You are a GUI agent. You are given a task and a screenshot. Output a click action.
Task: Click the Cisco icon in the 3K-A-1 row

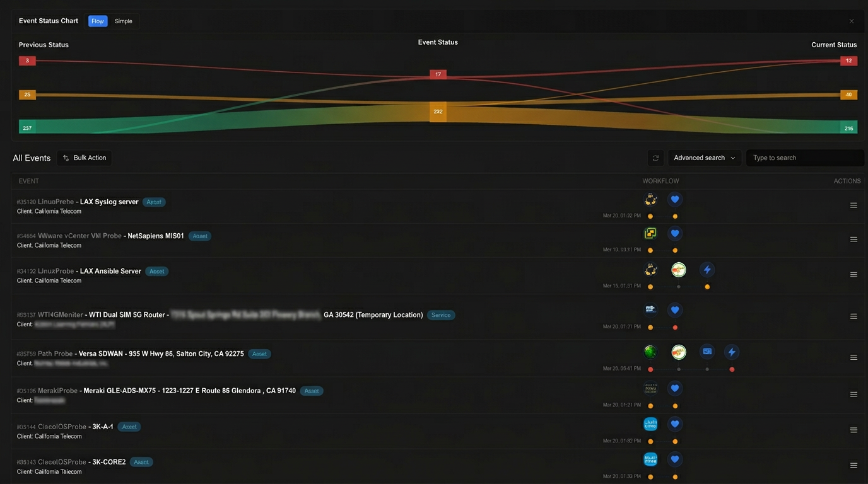[x=650, y=424]
